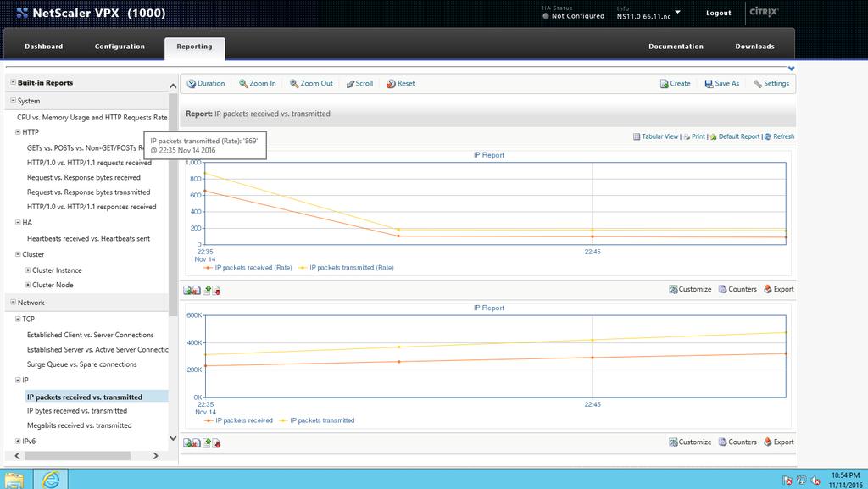
Task: Open the Downloads tab
Action: 754,47
